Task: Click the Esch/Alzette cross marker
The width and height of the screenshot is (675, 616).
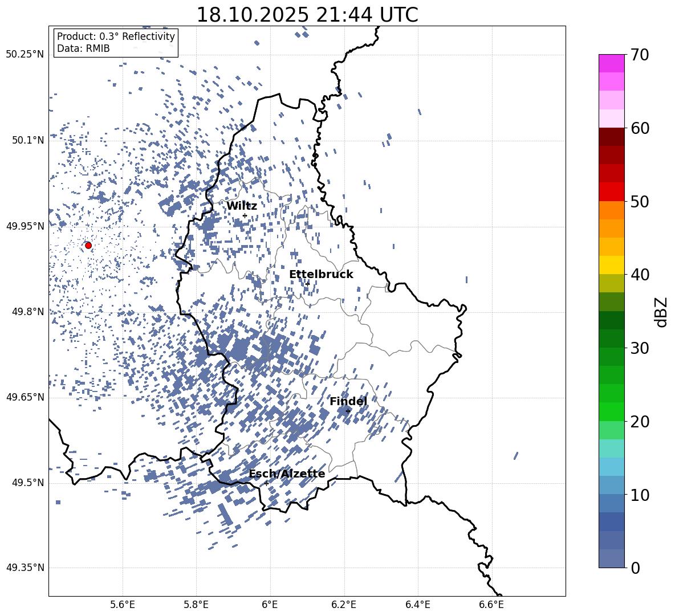Action: [x=266, y=483]
